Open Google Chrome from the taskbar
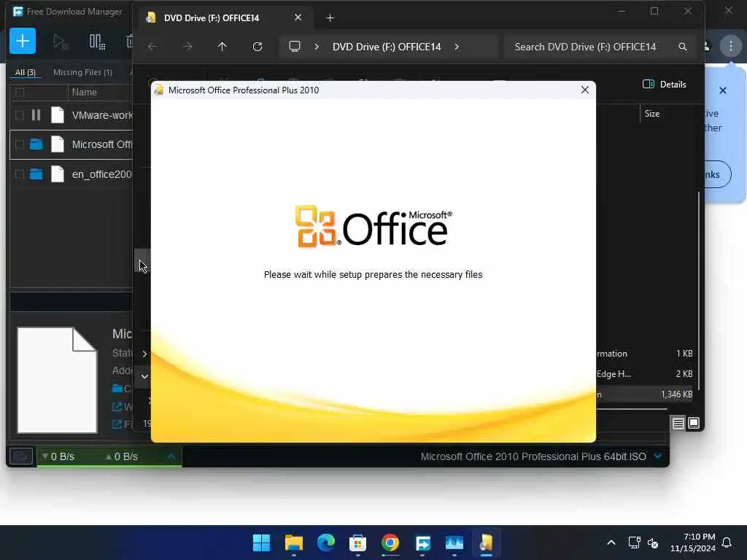The image size is (747, 560). [390, 542]
